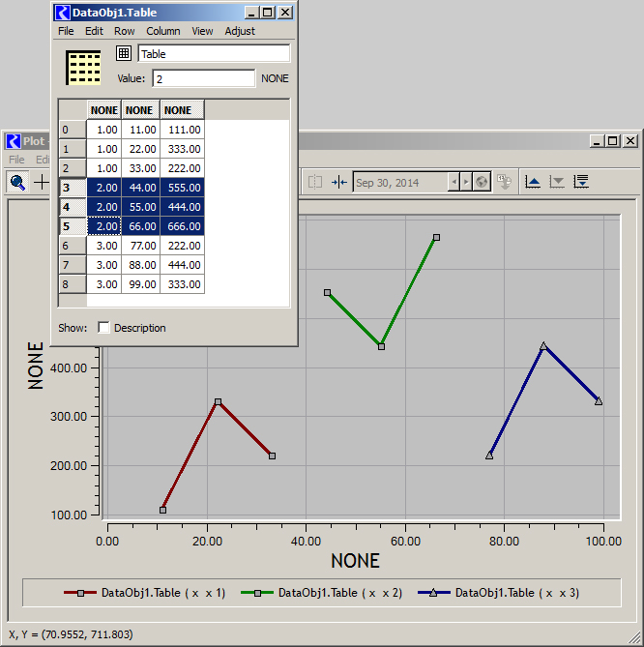Click cell with value 77.00
Image resolution: width=644 pixels, height=647 pixels.
pos(140,246)
